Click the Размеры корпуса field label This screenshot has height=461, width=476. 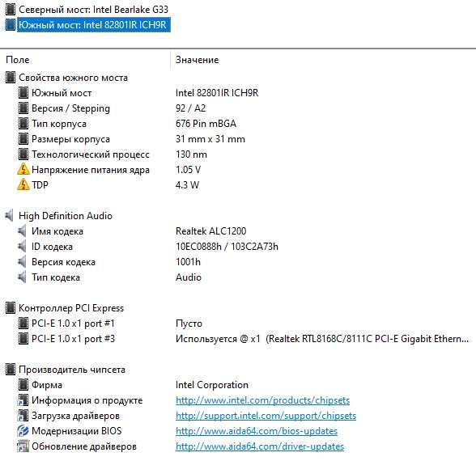click(70, 139)
